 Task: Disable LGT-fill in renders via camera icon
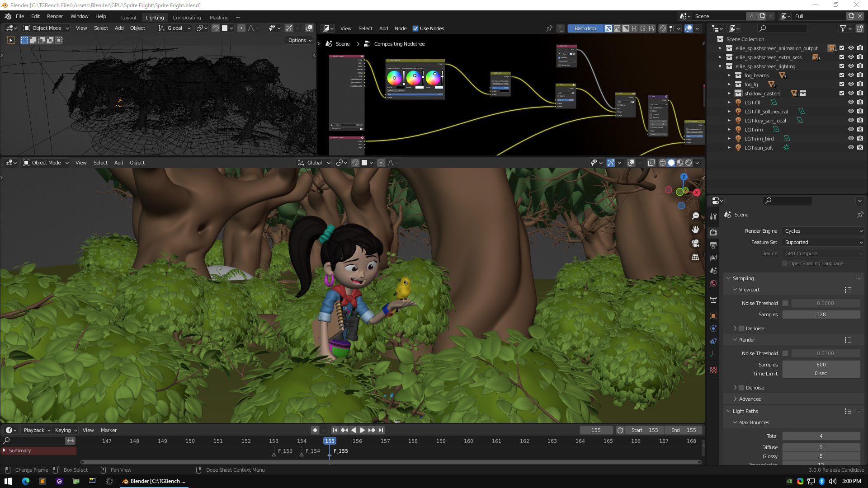(860, 103)
